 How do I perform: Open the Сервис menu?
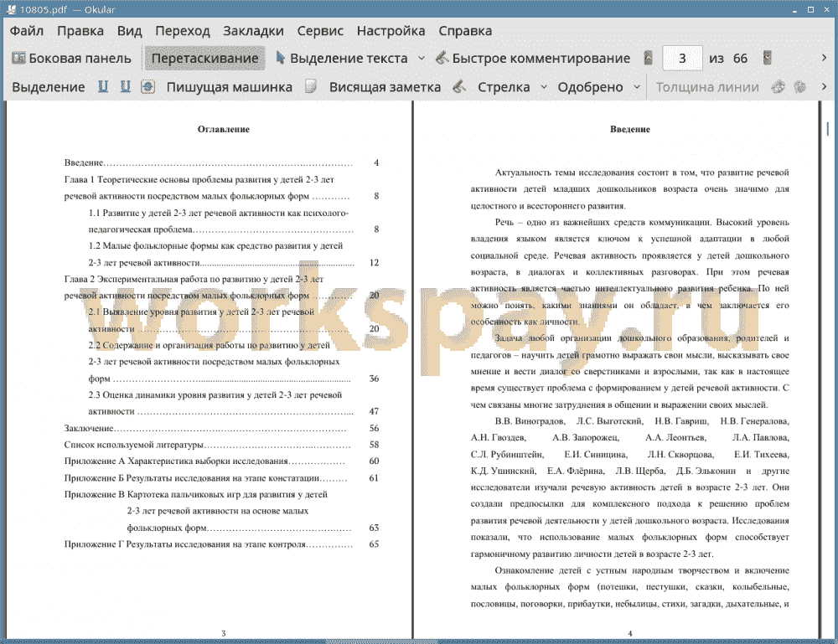(x=320, y=31)
